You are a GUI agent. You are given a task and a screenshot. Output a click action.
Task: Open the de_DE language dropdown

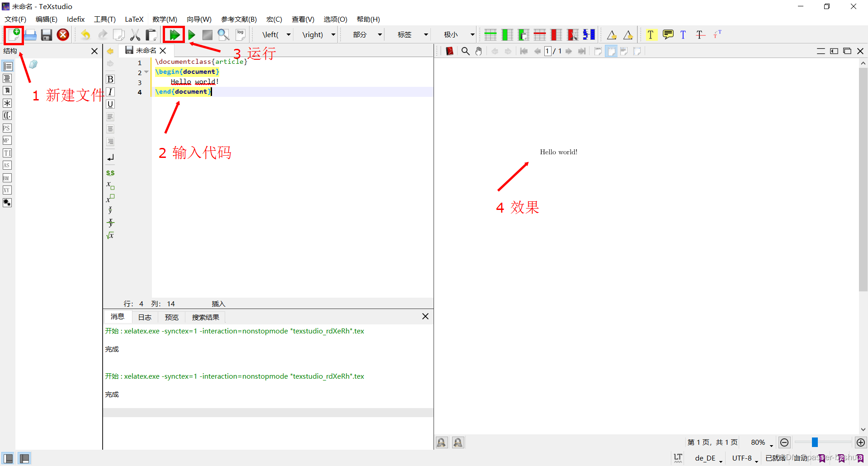click(x=709, y=458)
